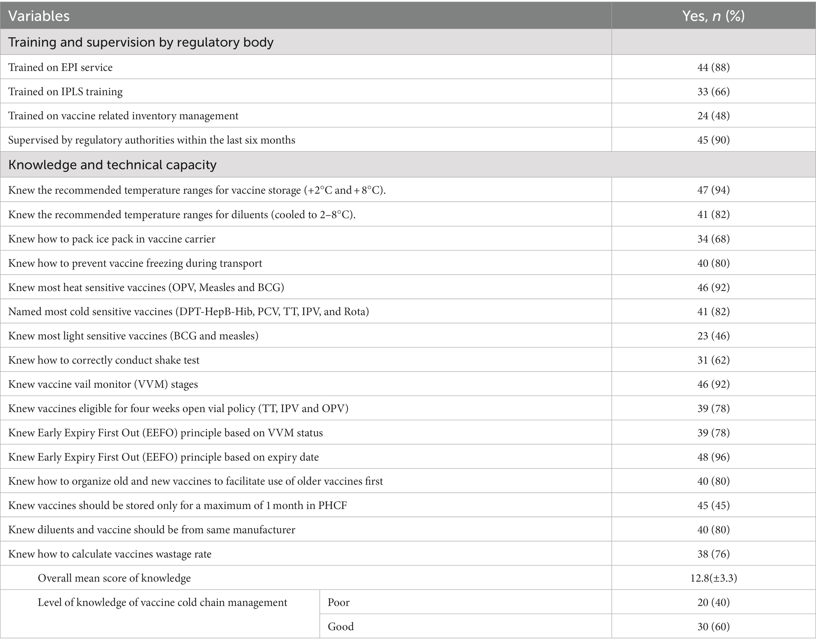The width and height of the screenshot is (816, 644).
Task: Select the value '31 (62)'
Action: pos(713,360)
